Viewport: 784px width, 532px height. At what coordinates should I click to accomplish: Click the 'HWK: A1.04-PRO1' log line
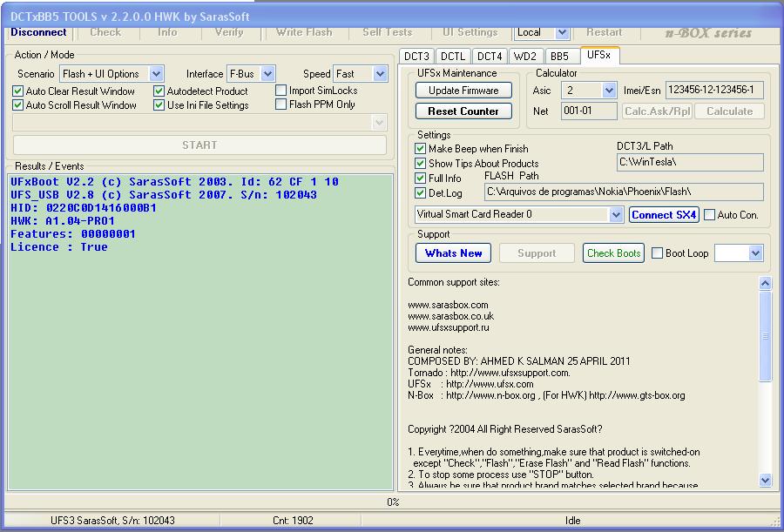pyautogui.click(x=63, y=221)
